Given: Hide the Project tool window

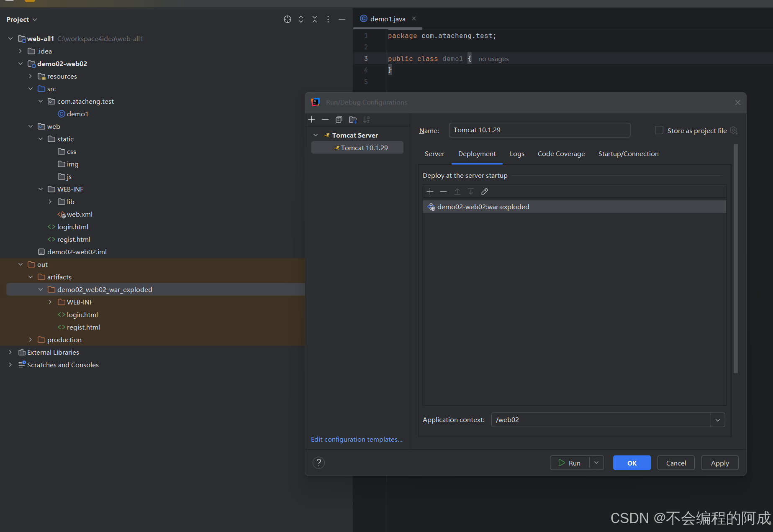Looking at the screenshot, I should point(342,19).
